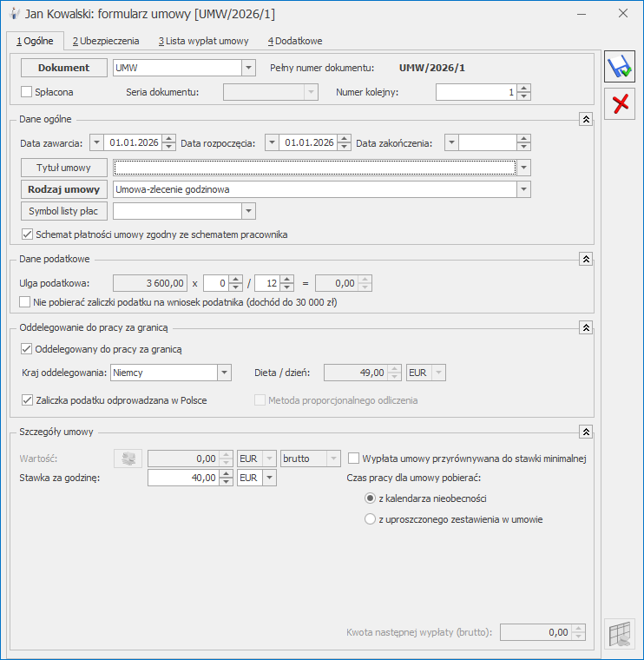The height and width of the screenshot is (660, 644).
Task: Click the Symbol listy płac button
Action: coord(64,211)
